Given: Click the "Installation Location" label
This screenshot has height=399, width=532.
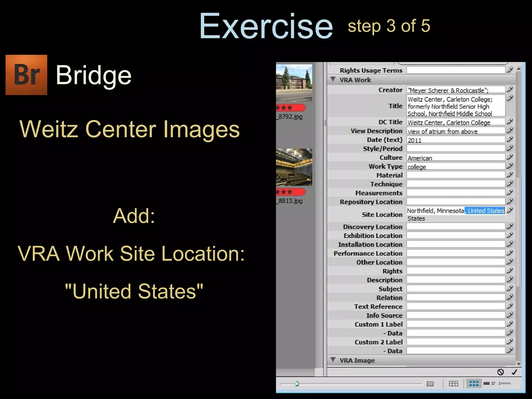Looking at the screenshot, I should (370, 244).
